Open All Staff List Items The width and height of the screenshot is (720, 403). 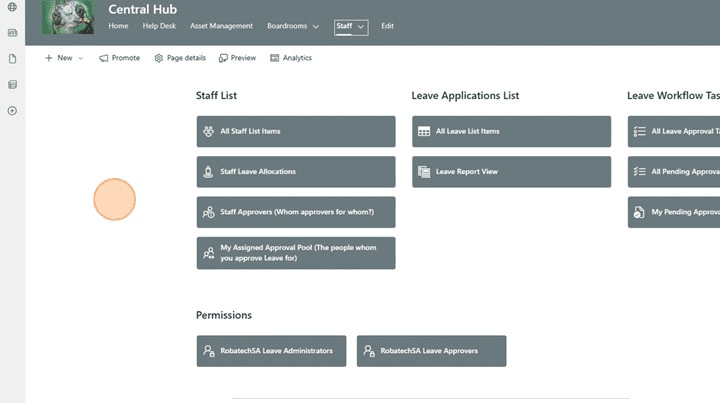[x=295, y=131]
